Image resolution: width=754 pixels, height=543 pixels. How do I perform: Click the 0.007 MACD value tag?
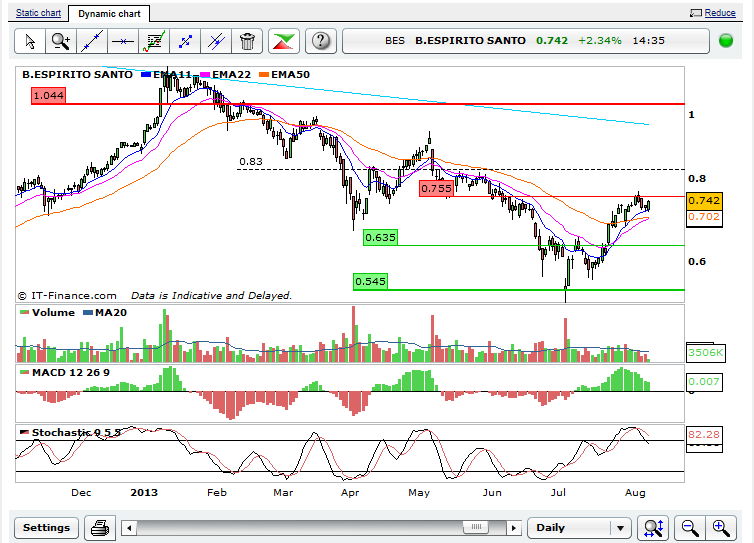click(x=704, y=382)
